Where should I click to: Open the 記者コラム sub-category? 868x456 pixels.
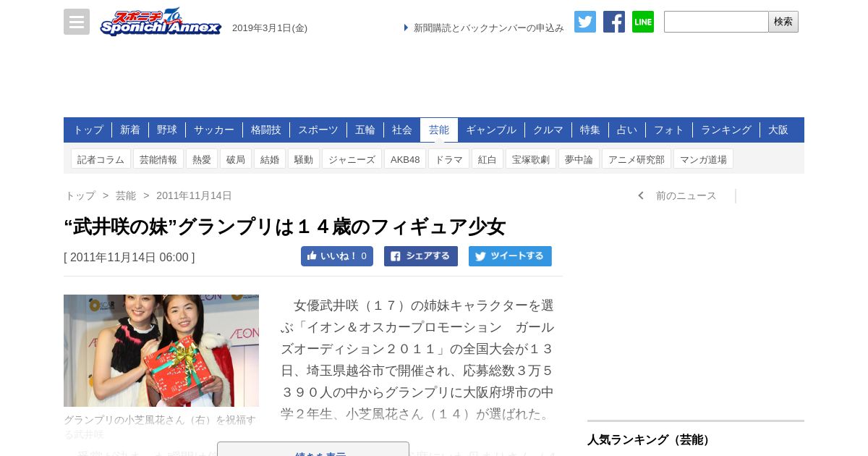click(101, 159)
